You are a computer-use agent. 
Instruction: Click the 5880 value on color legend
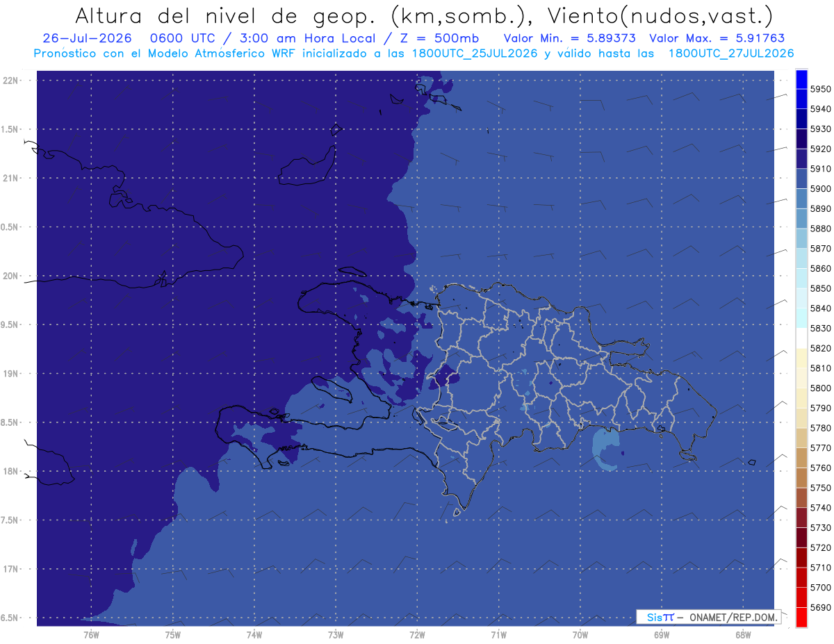[821, 229]
